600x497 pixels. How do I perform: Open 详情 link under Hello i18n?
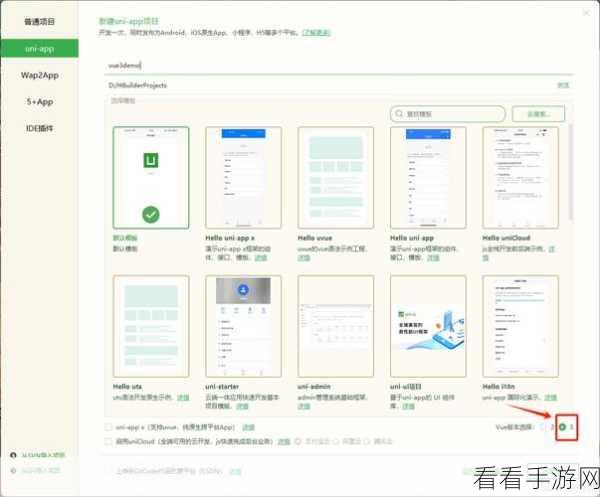551,398
